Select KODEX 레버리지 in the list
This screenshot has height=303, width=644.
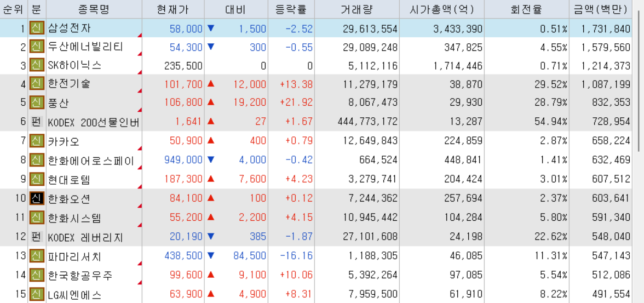(x=85, y=237)
